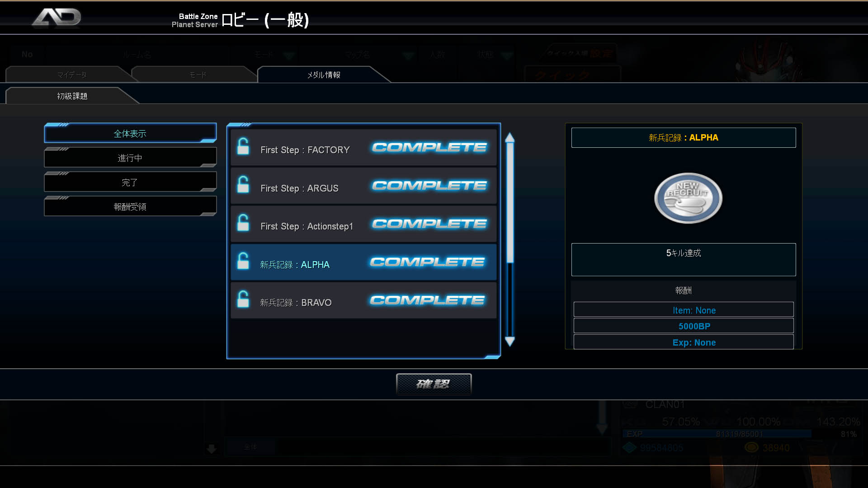Click the unlock icon for First Step : Actionstep1
The height and width of the screenshot is (488, 868).
tap(243, 222)
